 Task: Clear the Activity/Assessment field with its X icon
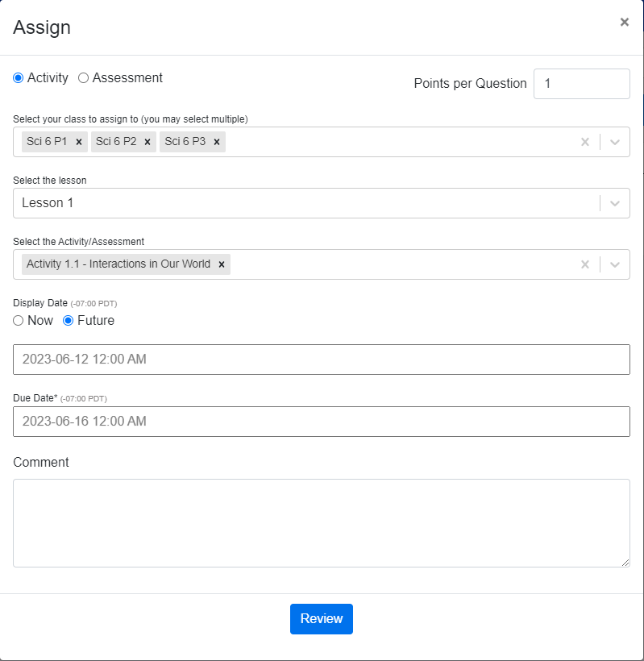(584, 264)
